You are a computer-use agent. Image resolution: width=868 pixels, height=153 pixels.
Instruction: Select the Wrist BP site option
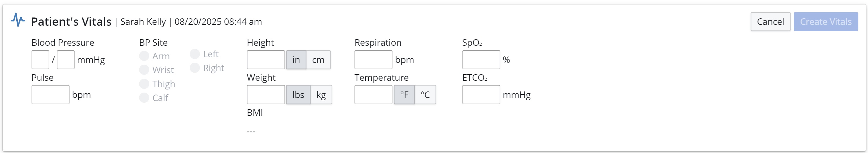(x=144, y=70)
